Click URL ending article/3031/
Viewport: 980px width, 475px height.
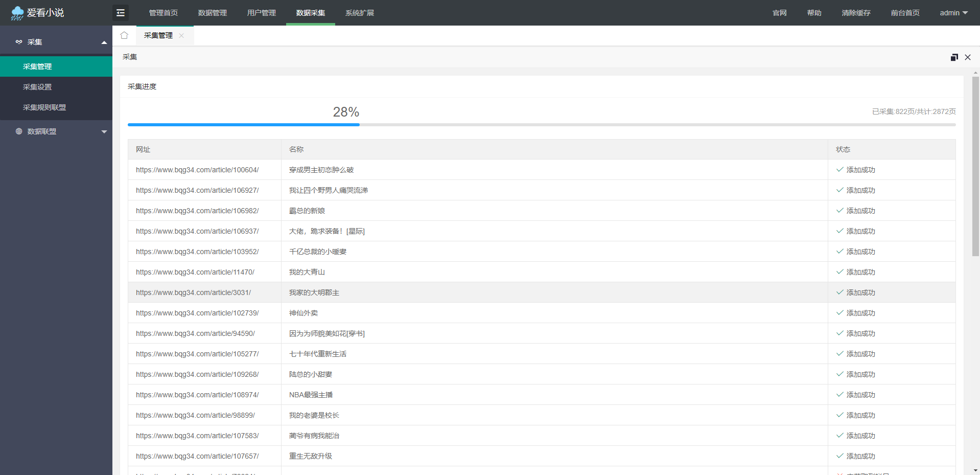tap(193, 292)
